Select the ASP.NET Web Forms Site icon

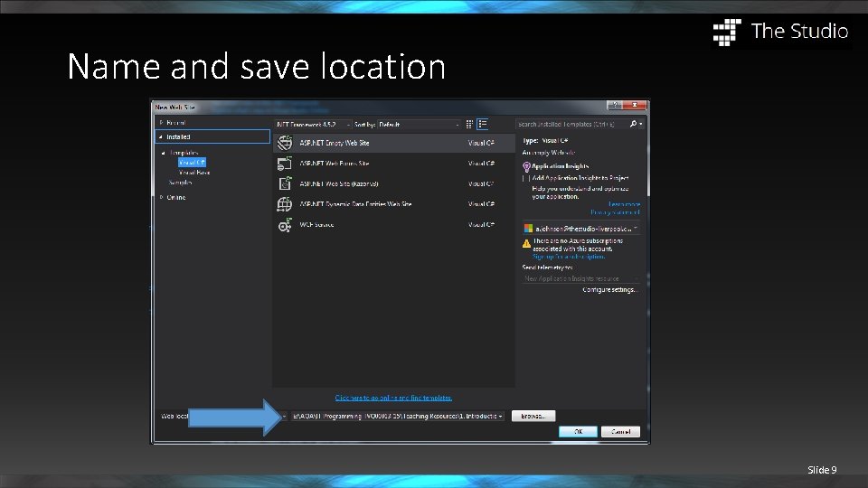[285, 164]
